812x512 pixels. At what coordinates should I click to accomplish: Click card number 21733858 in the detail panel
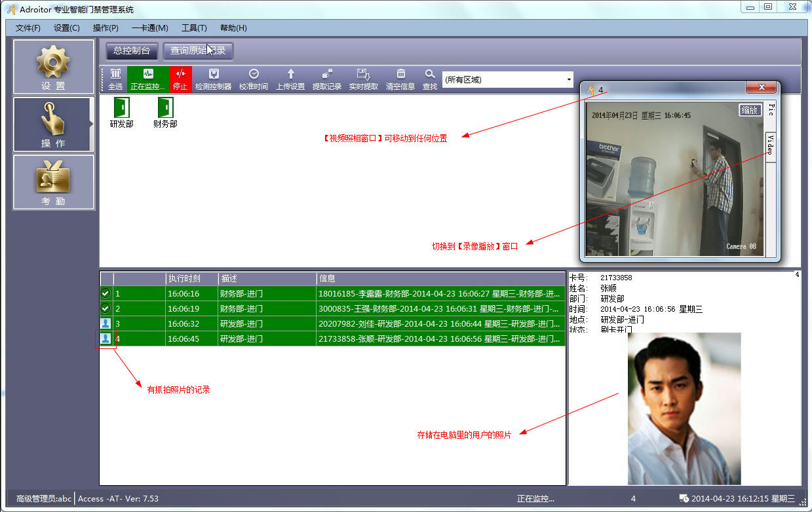(616, 278)
